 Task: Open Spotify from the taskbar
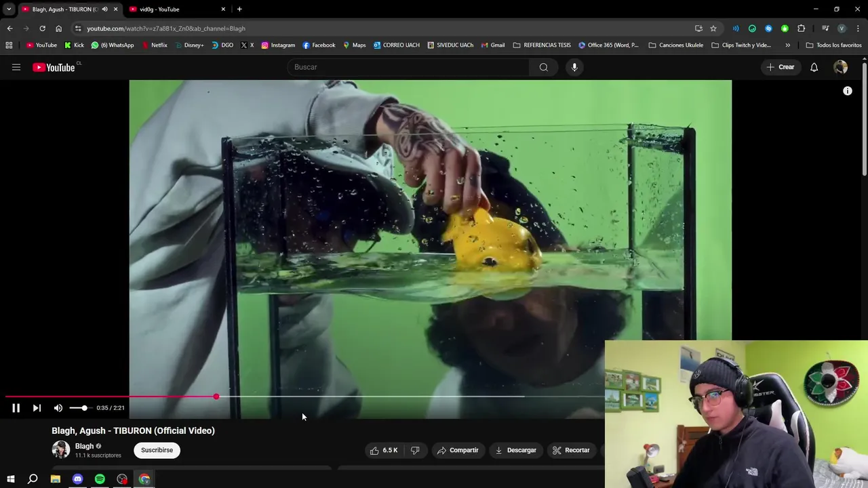[100, 479]
